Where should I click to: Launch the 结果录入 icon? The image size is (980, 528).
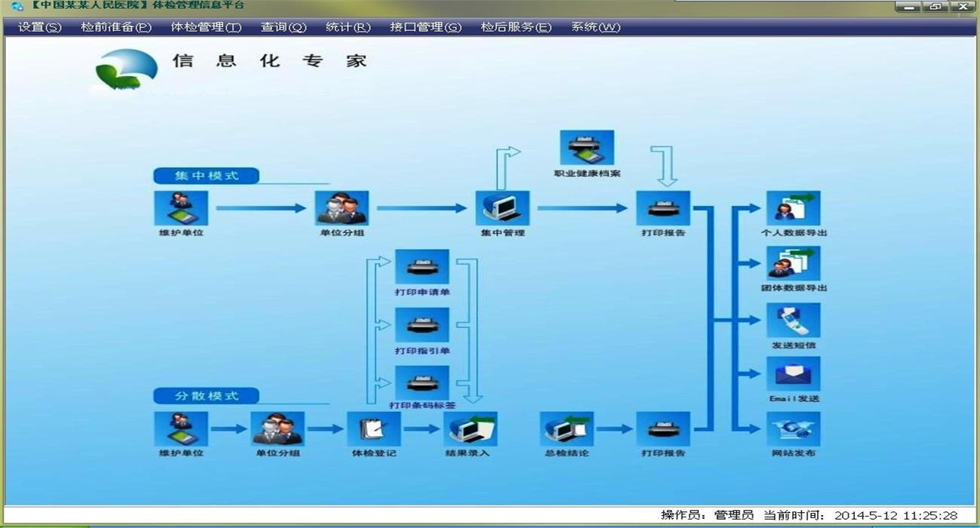click(x=470, y=429)
